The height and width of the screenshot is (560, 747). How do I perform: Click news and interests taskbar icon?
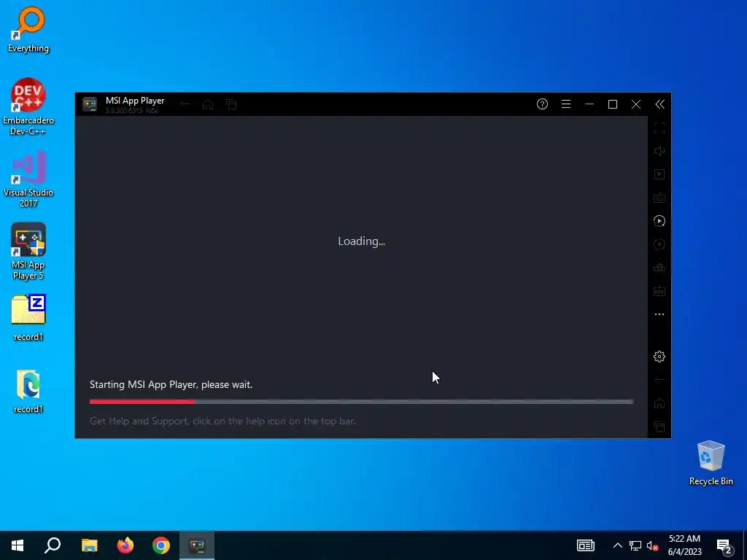coord(586,545)
